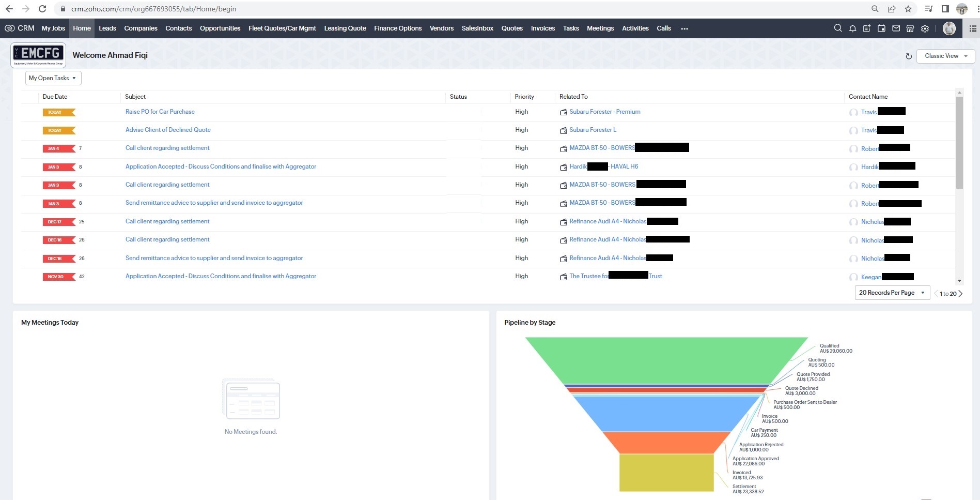Open the SalesInbox tab

pos(477,28)
